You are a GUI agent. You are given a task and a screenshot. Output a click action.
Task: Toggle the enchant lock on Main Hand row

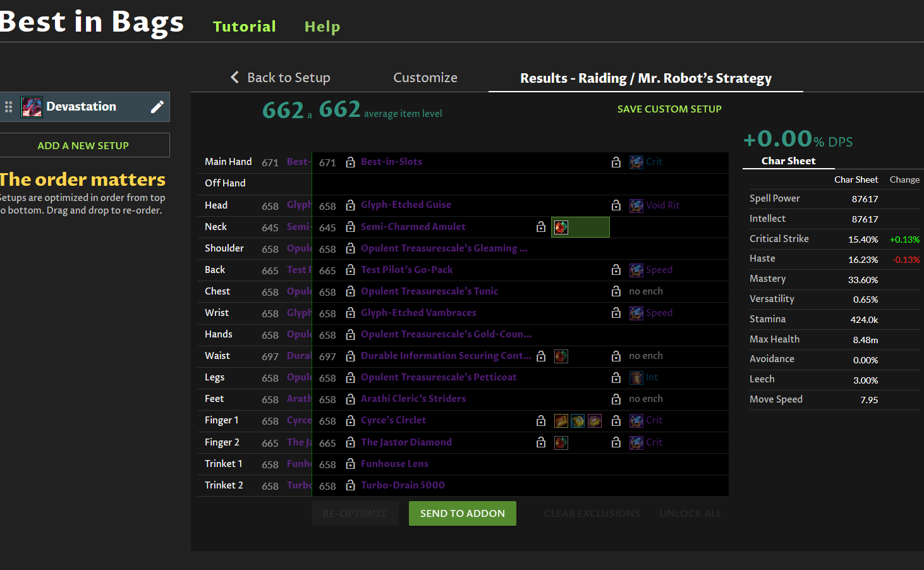click(616, 162)
